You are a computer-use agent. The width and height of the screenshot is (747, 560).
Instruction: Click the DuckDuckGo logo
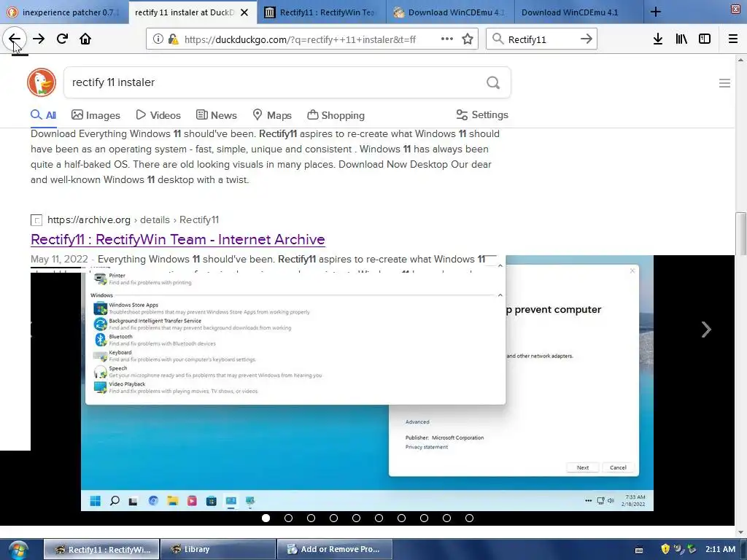[x=42, y=82]
